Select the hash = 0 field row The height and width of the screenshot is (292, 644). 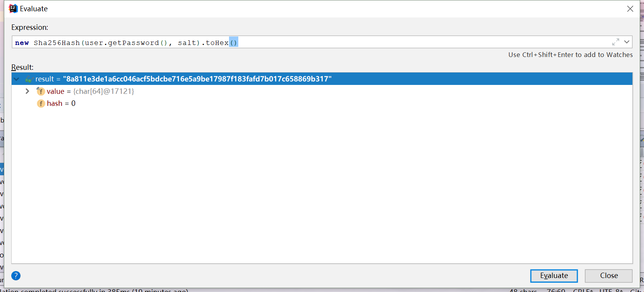pyautogui.click(x=322, y=104)
